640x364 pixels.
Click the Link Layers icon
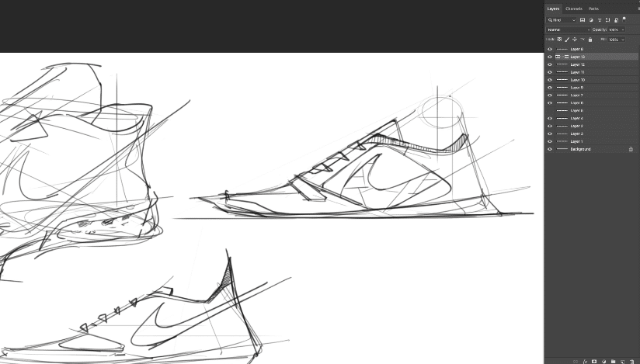(576, 362)
